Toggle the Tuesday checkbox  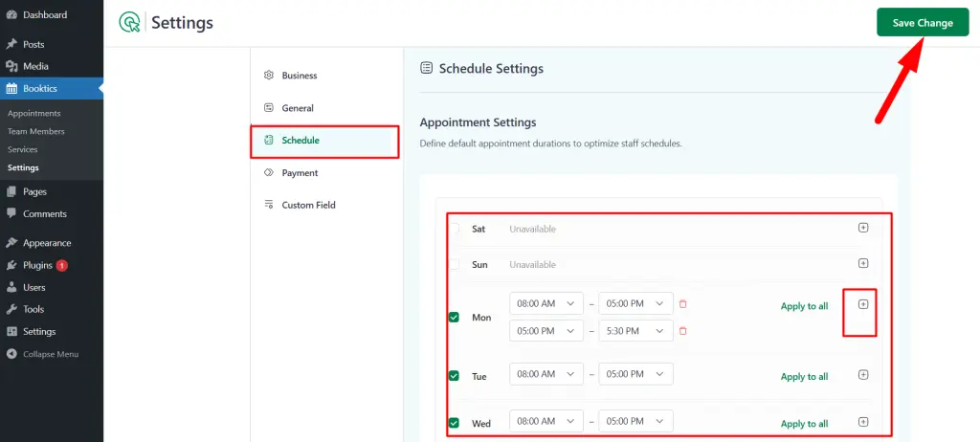pos(454,376)
